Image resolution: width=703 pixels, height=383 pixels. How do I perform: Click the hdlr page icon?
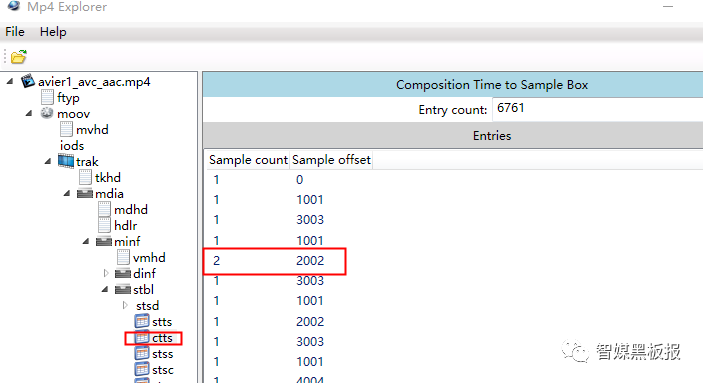tap(104, 225)
